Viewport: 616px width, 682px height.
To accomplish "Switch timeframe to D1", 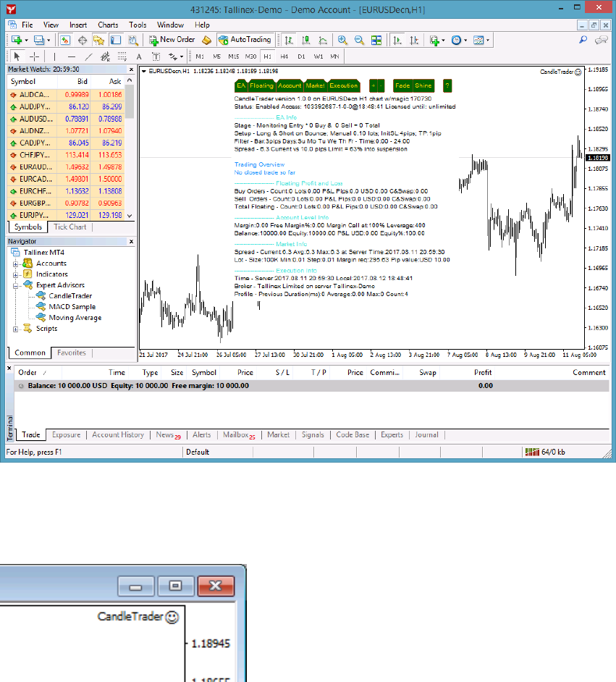I will pyautogui.click(x=301, y=56).
